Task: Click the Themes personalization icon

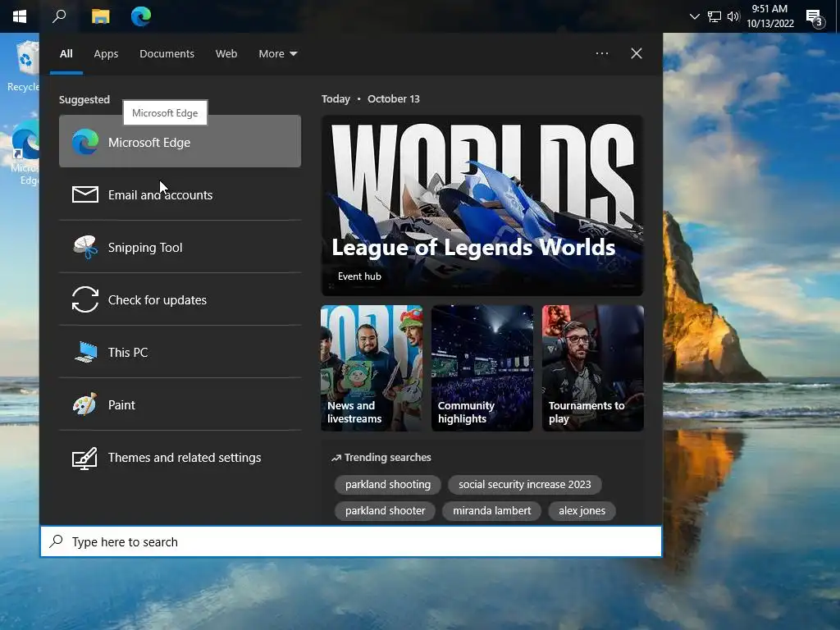Action: click(85, 458)
